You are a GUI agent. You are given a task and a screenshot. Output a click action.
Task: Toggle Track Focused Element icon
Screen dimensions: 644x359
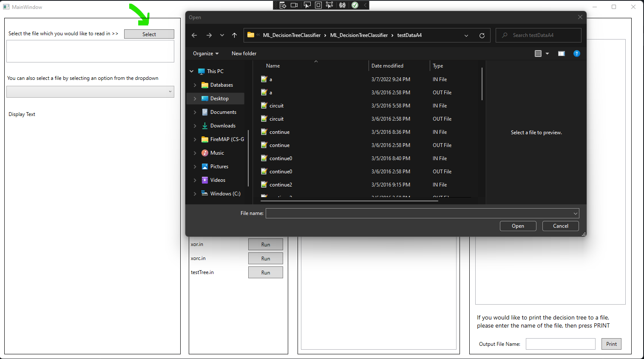pos(329,5)
